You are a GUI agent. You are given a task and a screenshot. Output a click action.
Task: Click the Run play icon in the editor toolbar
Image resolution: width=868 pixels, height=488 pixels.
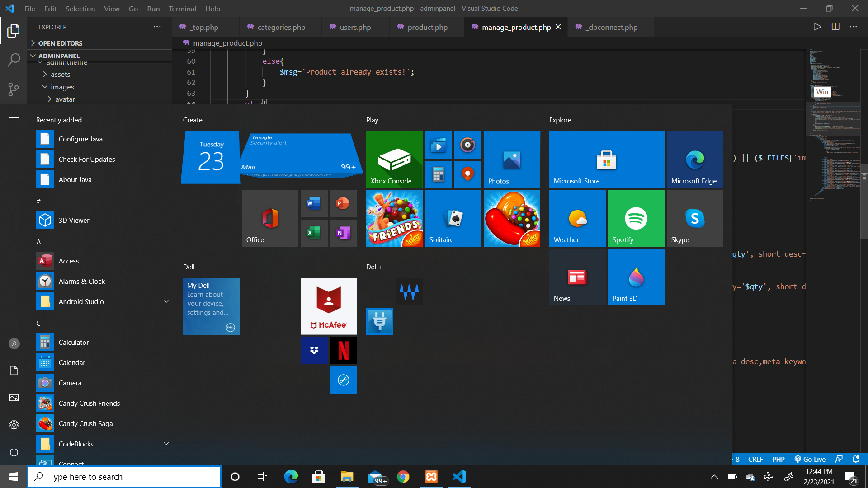(x=817, y=27)
